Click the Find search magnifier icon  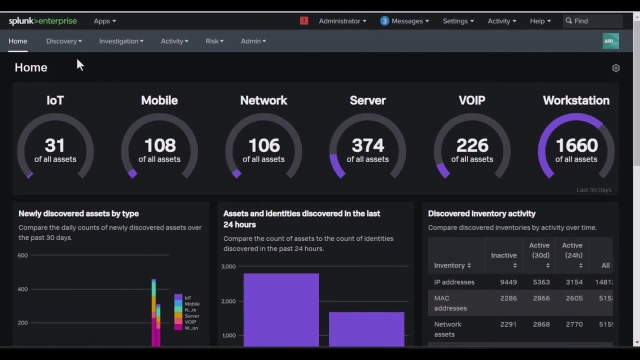click(x=569, y=21)
